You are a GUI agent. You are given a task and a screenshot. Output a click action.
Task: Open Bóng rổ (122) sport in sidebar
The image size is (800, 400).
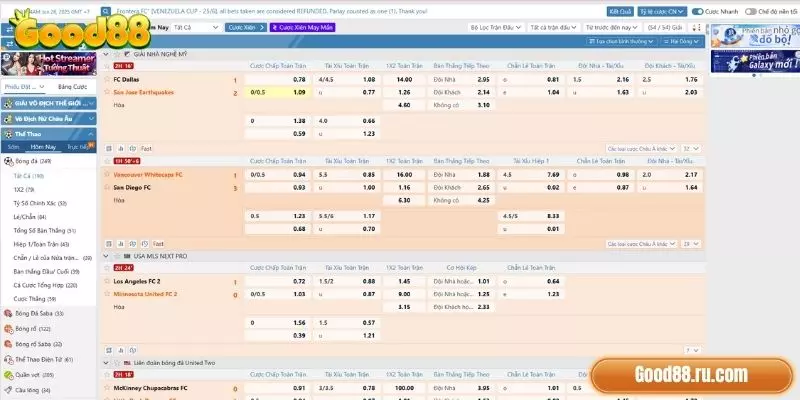tap(38, 327)
